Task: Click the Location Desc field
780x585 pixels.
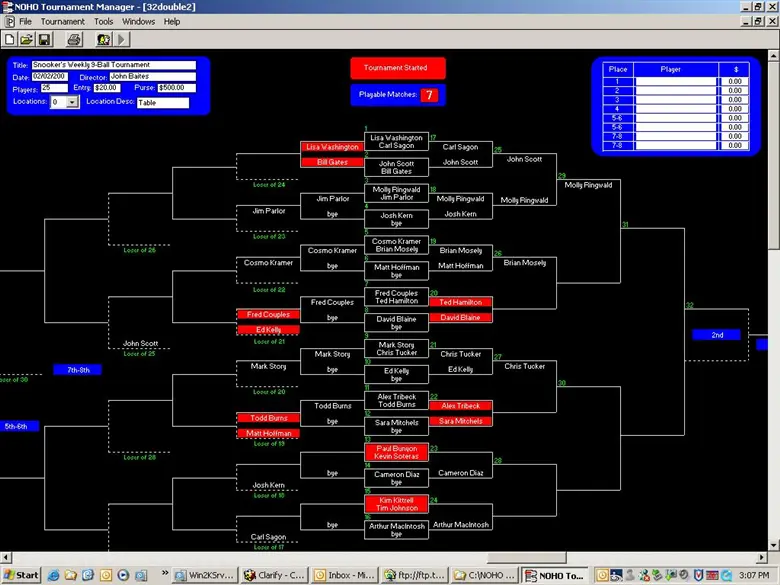Action: tap(163, 102)
